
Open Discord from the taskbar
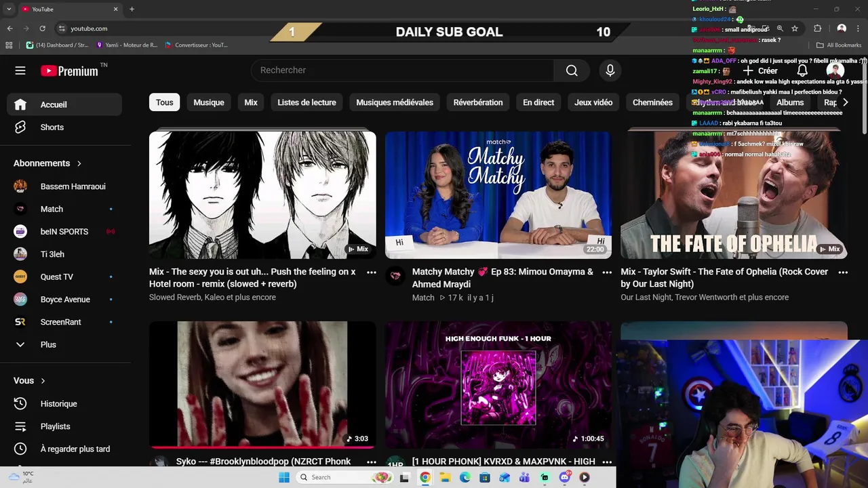click(x=565, y=477)
